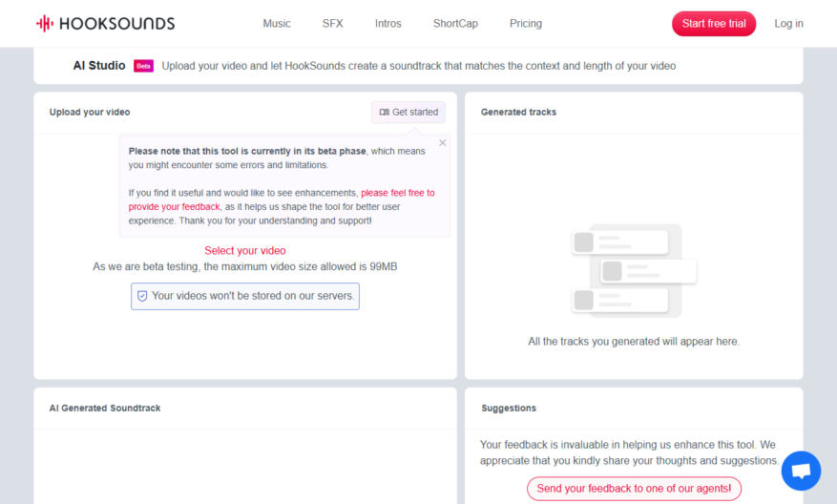
Task: Click the Get started button
Action: (408, 112)
